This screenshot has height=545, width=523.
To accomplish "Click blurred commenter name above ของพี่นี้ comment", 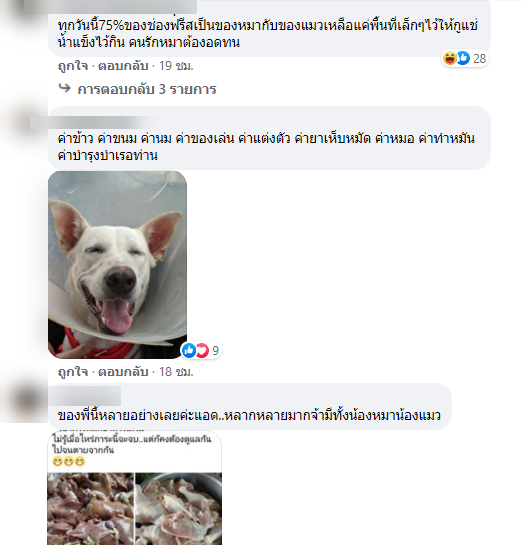I will click(x=85, y=396).
